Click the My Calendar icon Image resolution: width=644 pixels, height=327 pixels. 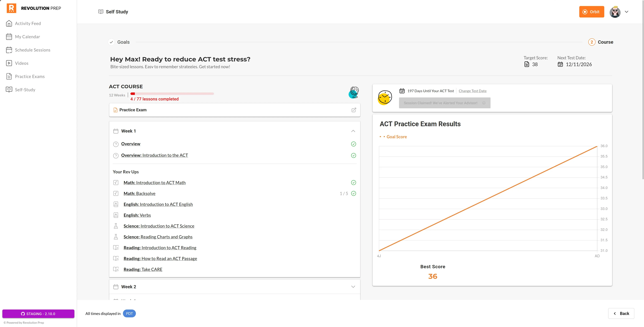pyautogui.click(x=9, y=37)
